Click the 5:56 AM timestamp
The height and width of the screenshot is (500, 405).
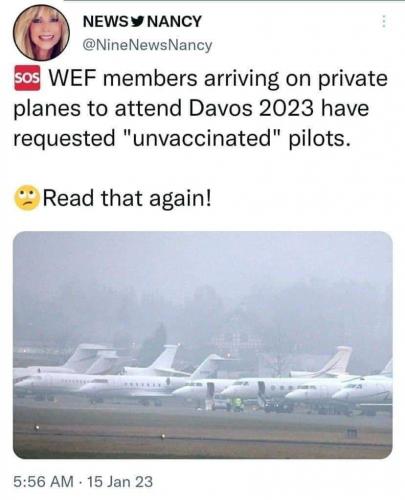(43, 482)
